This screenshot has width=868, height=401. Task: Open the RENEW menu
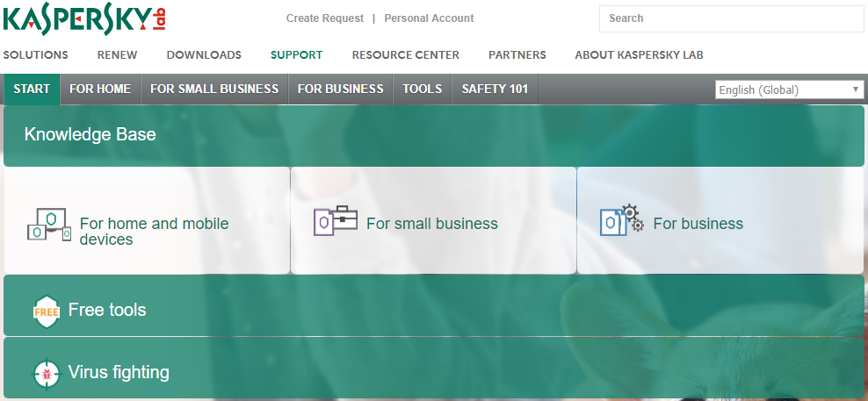click(x=118, y=54)
